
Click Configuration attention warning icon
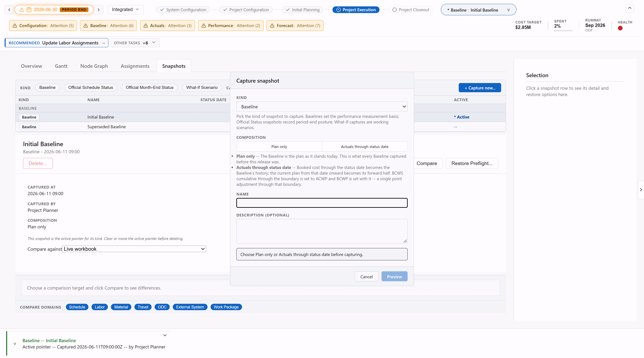click(x=15, y=26)
